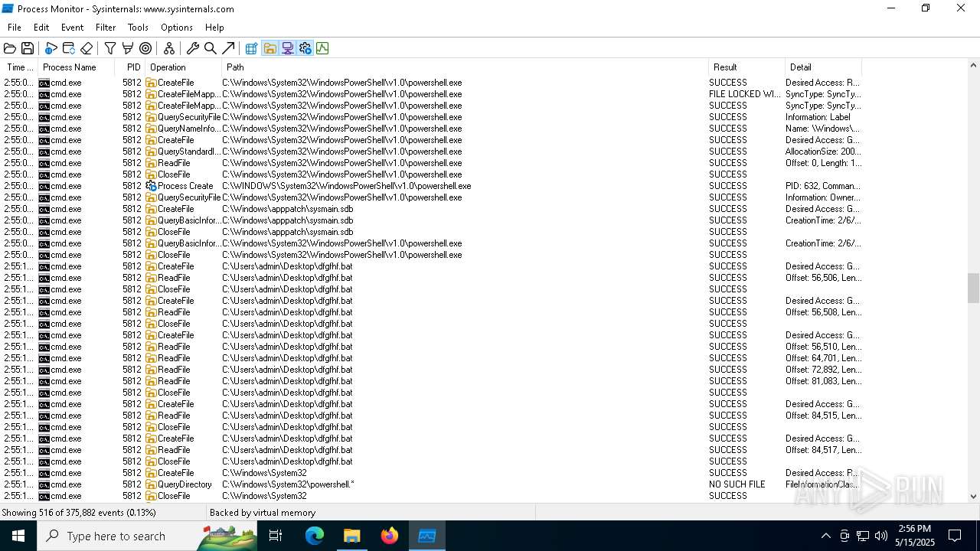
Task: Save events with the floppy disk icon
Action: [x=28, y=48]
